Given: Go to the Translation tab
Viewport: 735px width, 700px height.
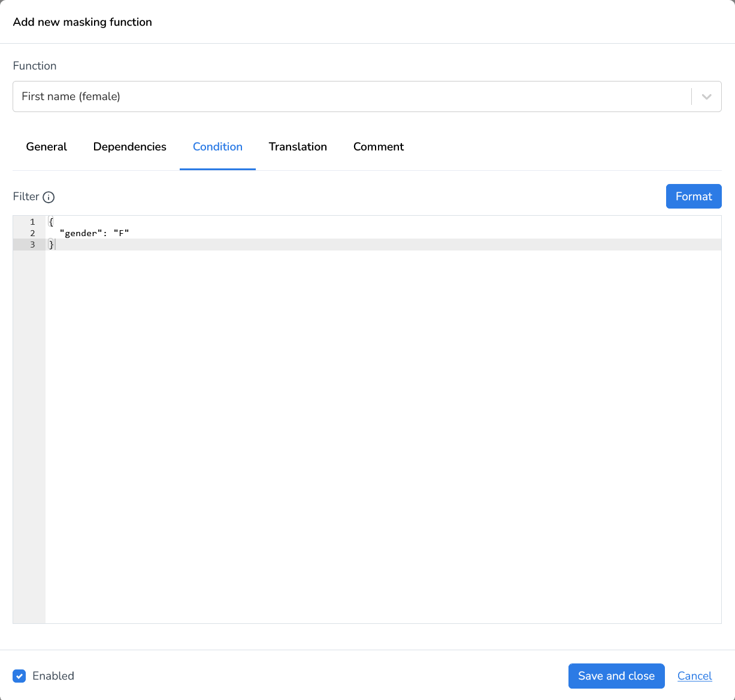Looking at the screenshot, I should click(x=298, y=147).
